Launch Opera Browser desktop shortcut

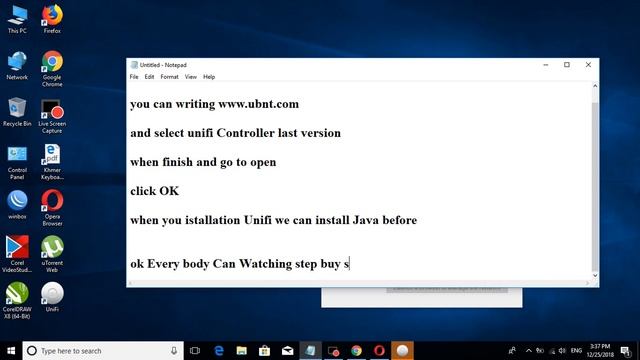point(52,208)
